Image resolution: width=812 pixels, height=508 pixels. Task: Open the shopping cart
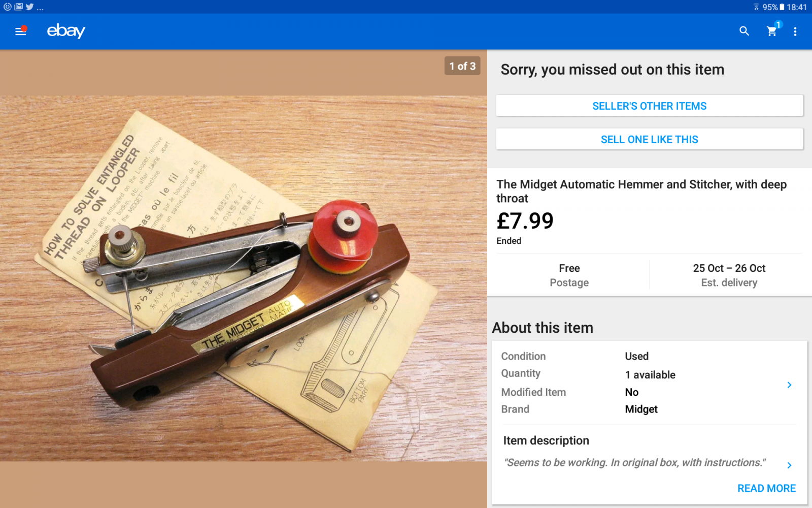(x=772, y=30)
